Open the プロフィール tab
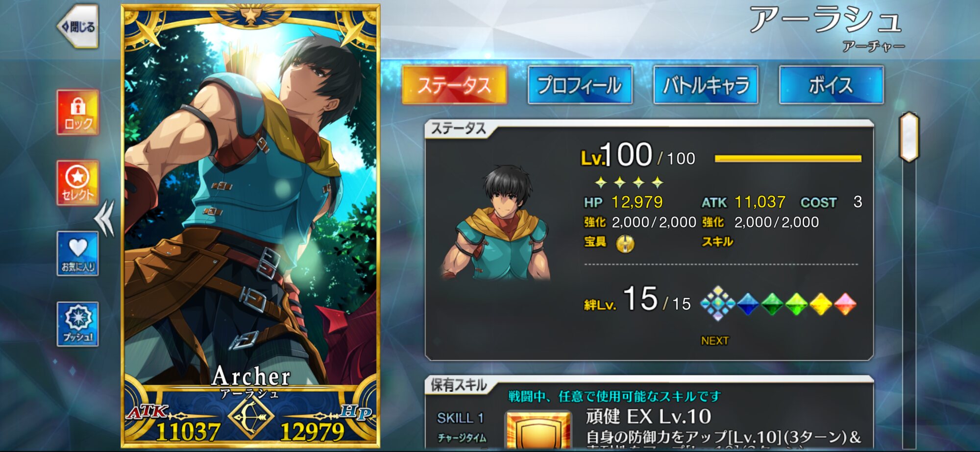This screenshot has width=980, height=452. 580,85
